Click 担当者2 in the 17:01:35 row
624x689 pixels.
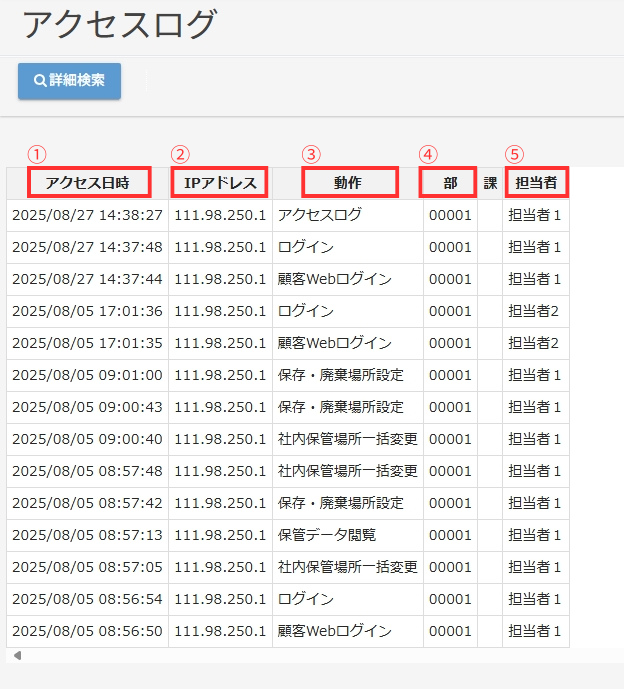[x=534, y=343]
